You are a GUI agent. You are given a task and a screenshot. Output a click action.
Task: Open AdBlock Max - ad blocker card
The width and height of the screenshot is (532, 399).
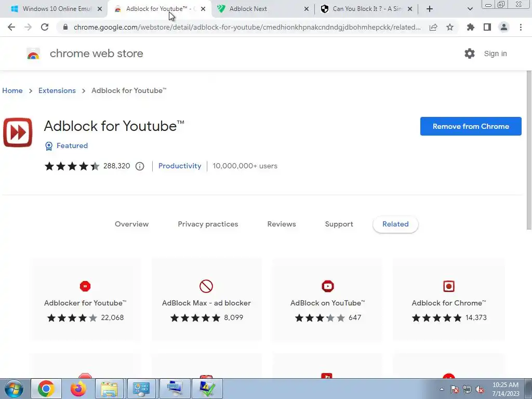click(206, 299)
